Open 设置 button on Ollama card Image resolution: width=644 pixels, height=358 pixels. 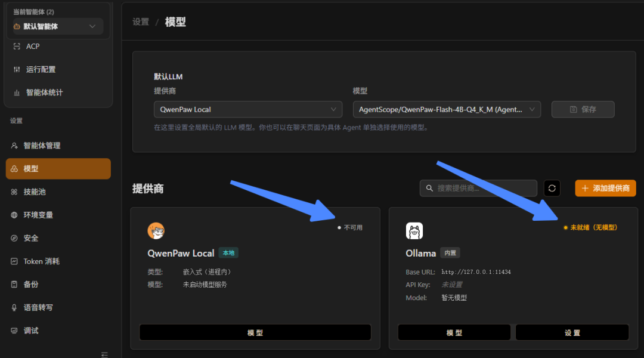572,332
